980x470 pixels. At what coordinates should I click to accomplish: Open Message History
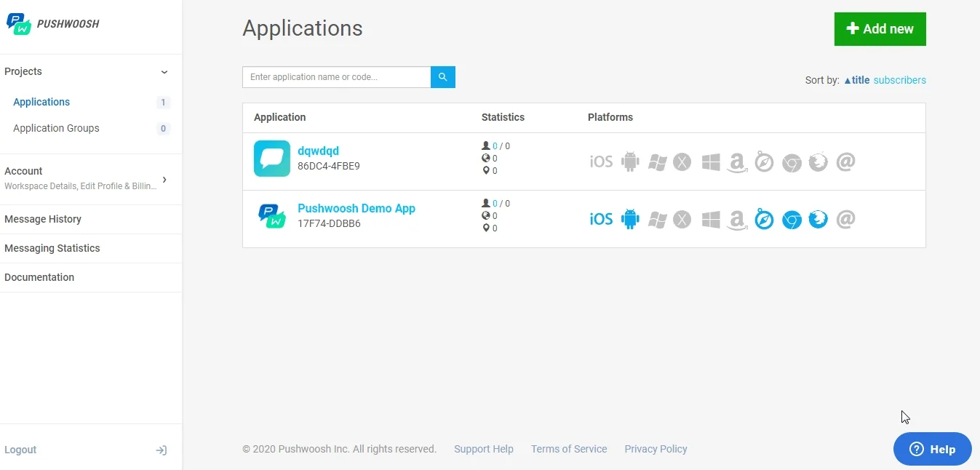click(x=43, y=219)
